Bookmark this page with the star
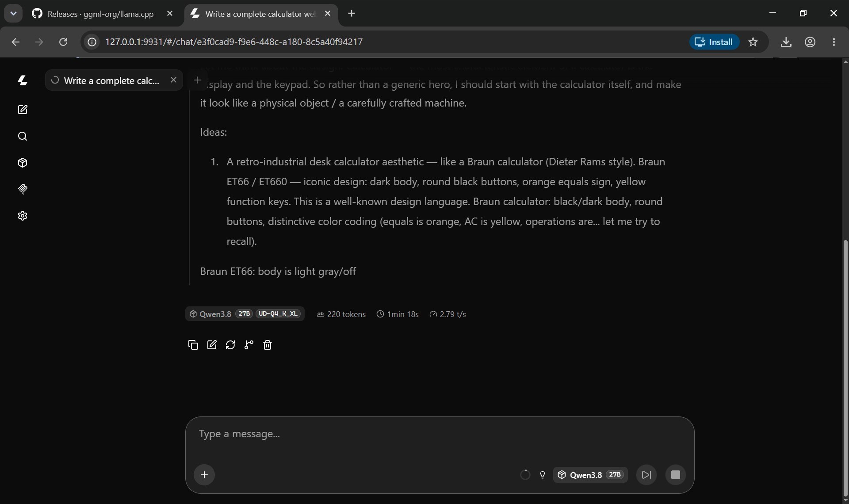Image resolution: width=849 pixels, height=504 pixels. tap(753, 42)
